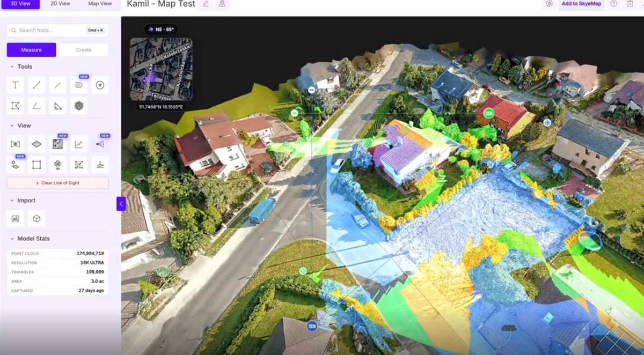
Task: Open the help question mark icon
Action: click(614, 4)
